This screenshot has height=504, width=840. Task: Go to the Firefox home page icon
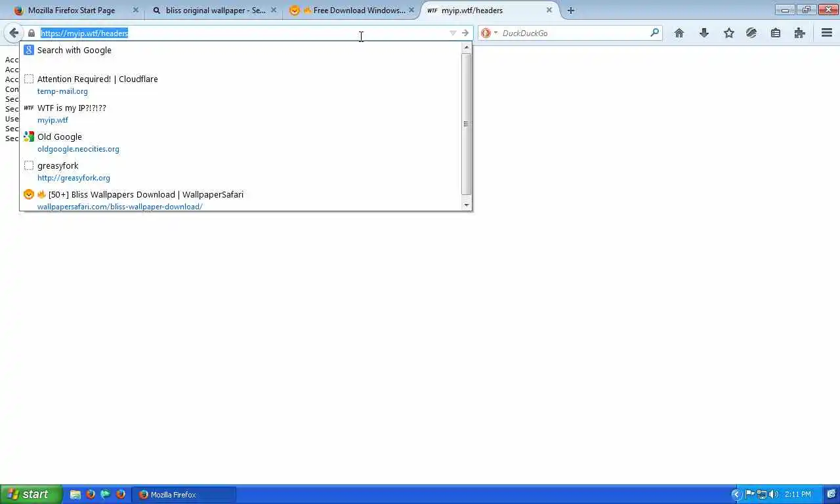click(x=679, y=33)
